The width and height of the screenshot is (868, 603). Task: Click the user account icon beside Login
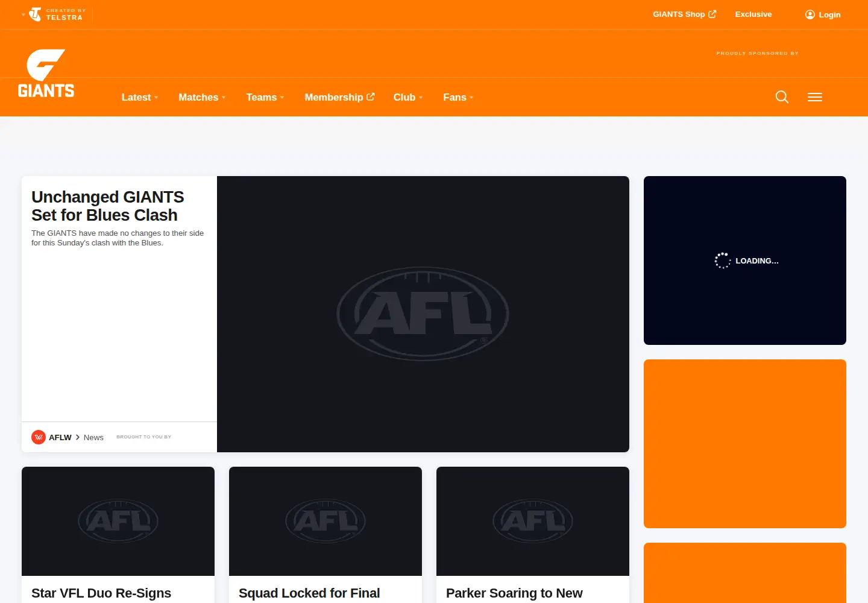[x=810, y=14]
